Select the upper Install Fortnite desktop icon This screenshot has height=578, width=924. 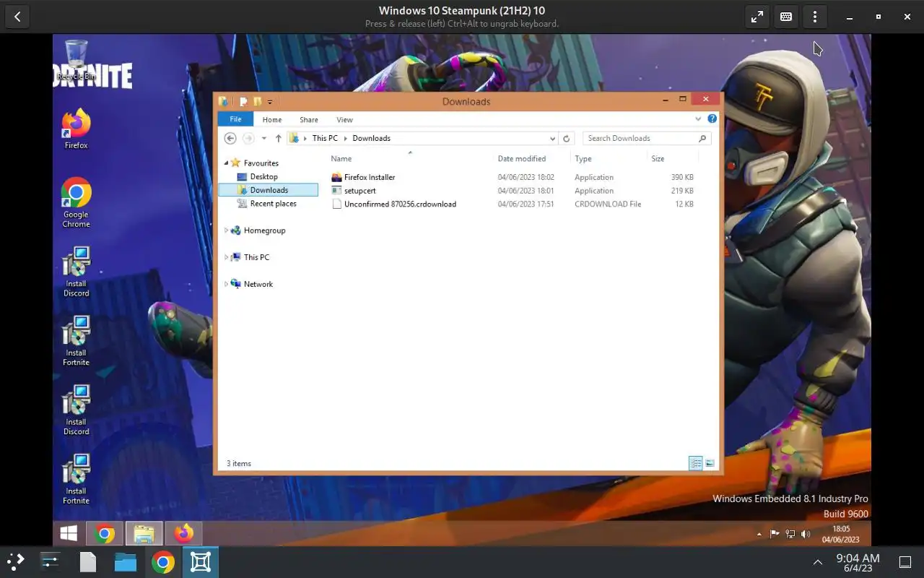pos(76,341)
